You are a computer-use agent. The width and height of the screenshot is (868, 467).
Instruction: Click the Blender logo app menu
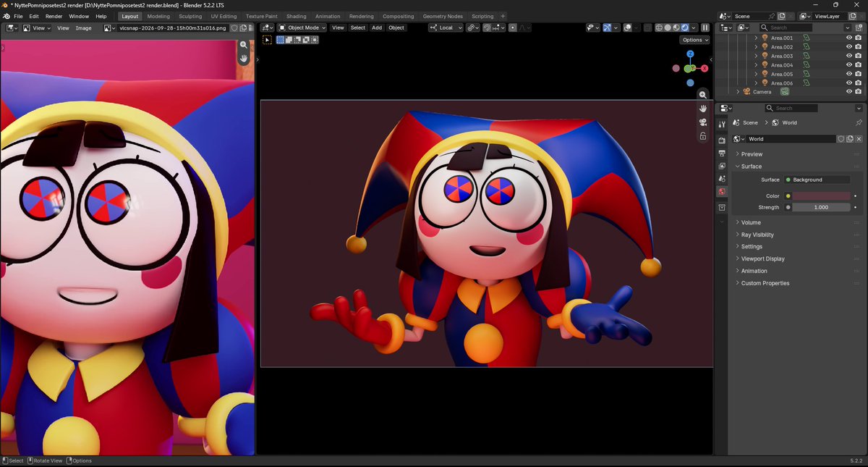tap(7, 16)
